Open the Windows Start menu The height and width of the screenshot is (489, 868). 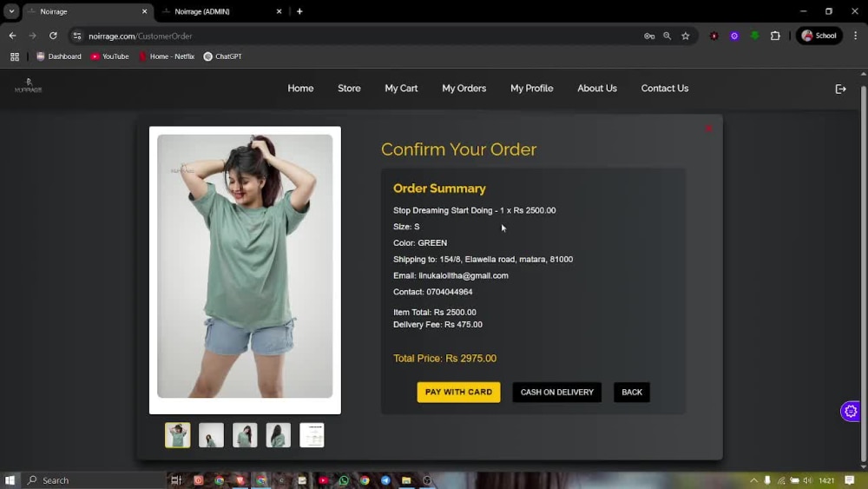point(10,480)
